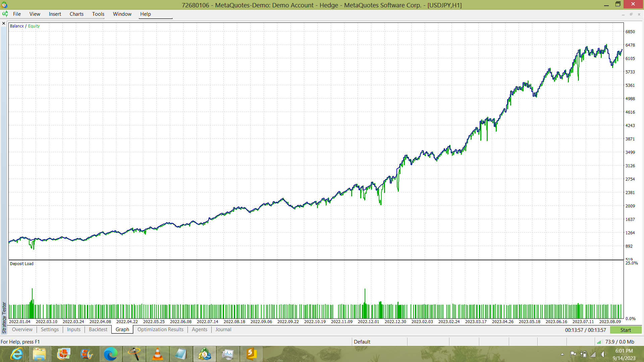644x362 pixels.
Task: Click the Deposit Load label
Action: (x=21, y=264)
